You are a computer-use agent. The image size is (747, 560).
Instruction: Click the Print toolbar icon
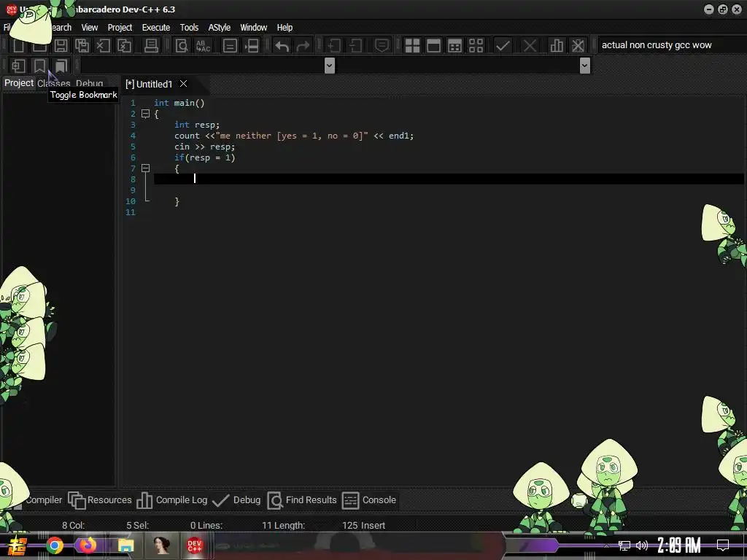pyautogui.click(x=151, y=46)
